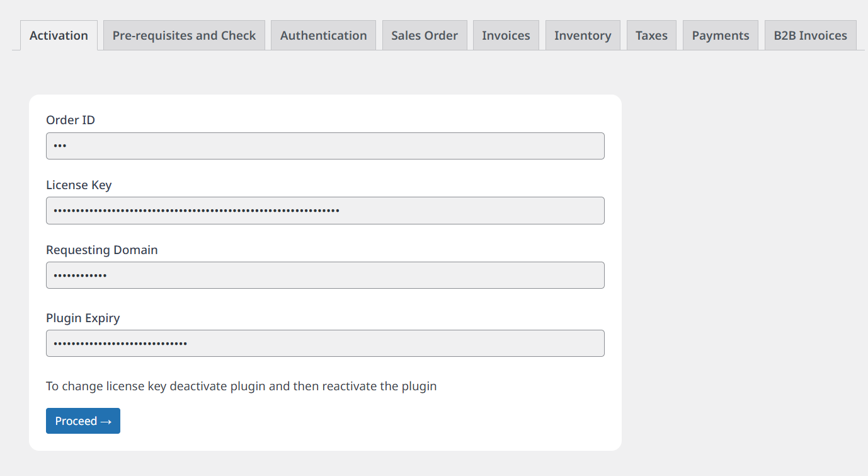Click the license key deactivation instruction text
868x476 pixels.
pos(241,386)
